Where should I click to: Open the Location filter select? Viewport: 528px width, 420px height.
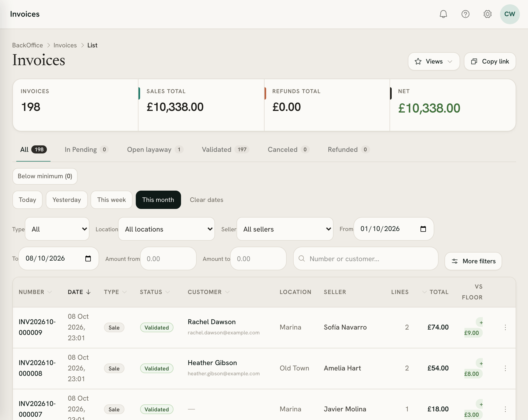(166, 229)
